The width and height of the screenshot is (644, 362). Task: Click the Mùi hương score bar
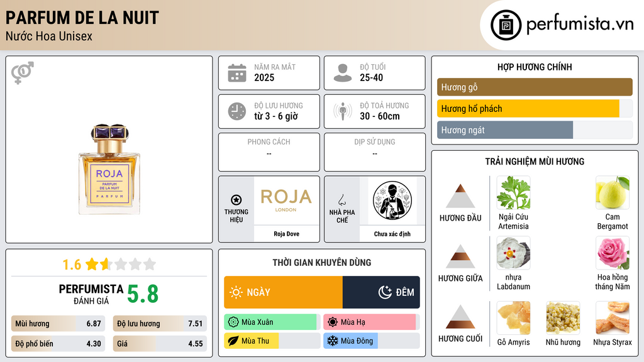click(x=58, y=324)
